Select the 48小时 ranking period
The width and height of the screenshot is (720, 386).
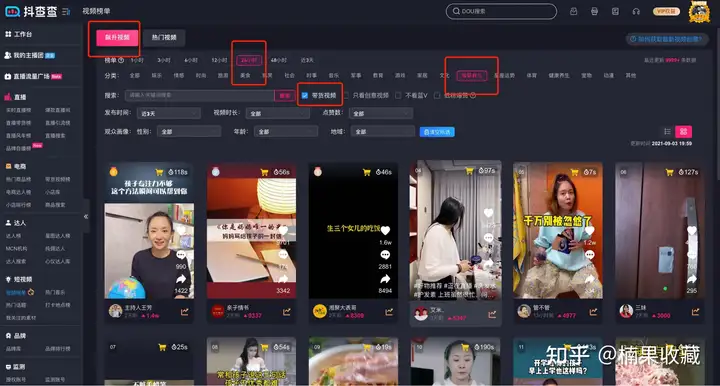coord(279,60)
